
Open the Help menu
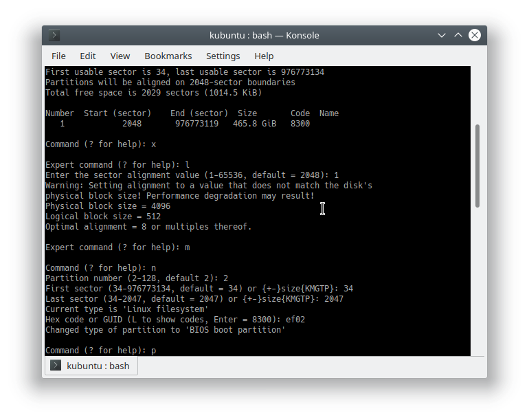point(264,56)
